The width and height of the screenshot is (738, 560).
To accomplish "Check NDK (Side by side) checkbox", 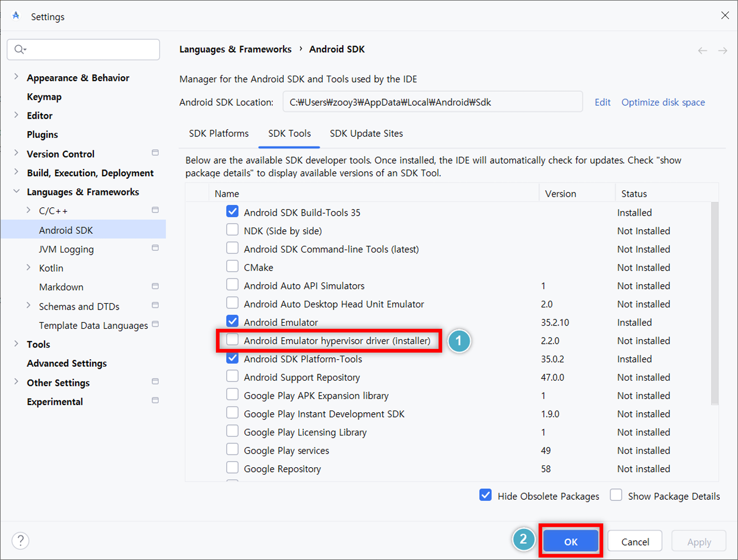I will [x=232, y=230].
